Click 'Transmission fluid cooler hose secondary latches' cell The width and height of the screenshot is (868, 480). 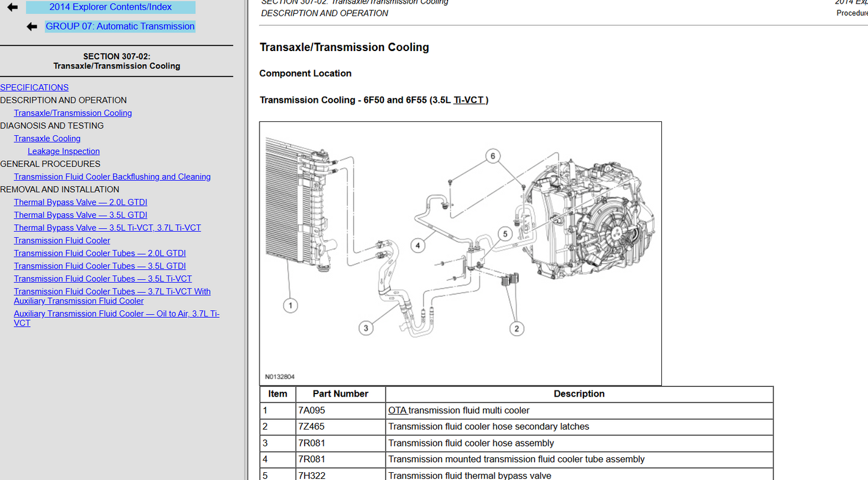(x=579, y=427)
